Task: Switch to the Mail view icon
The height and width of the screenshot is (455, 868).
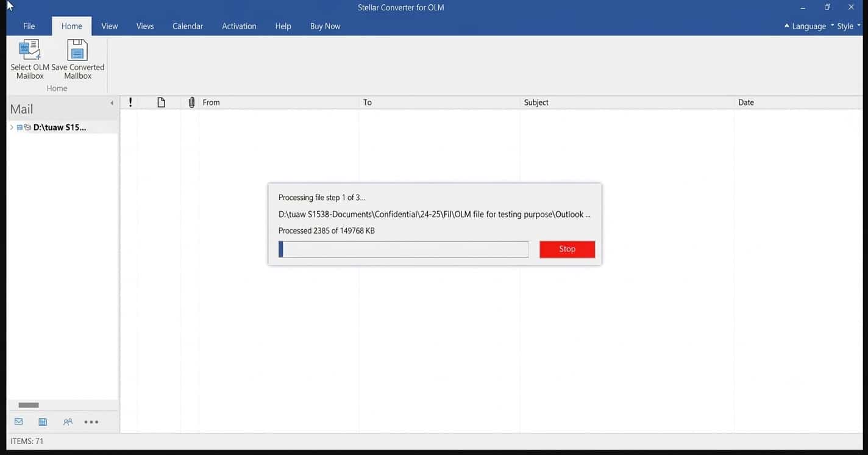Action: (x=18, y=421)
